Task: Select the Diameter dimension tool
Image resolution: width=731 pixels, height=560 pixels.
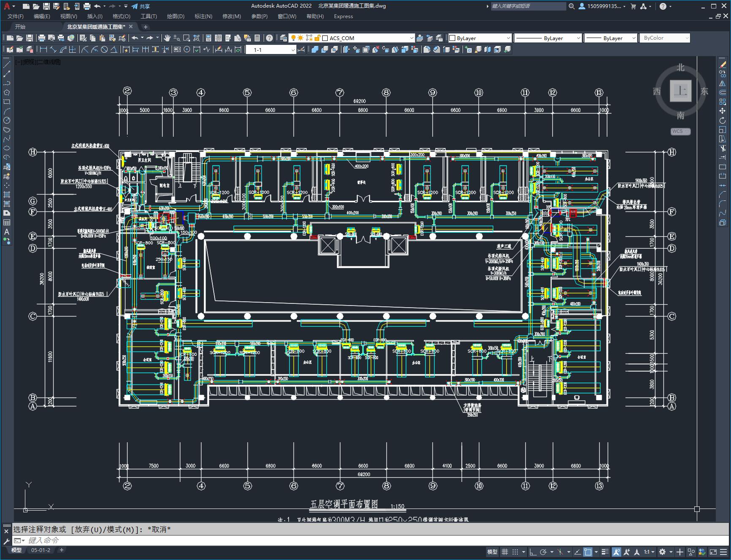Action: click(104, 49)
